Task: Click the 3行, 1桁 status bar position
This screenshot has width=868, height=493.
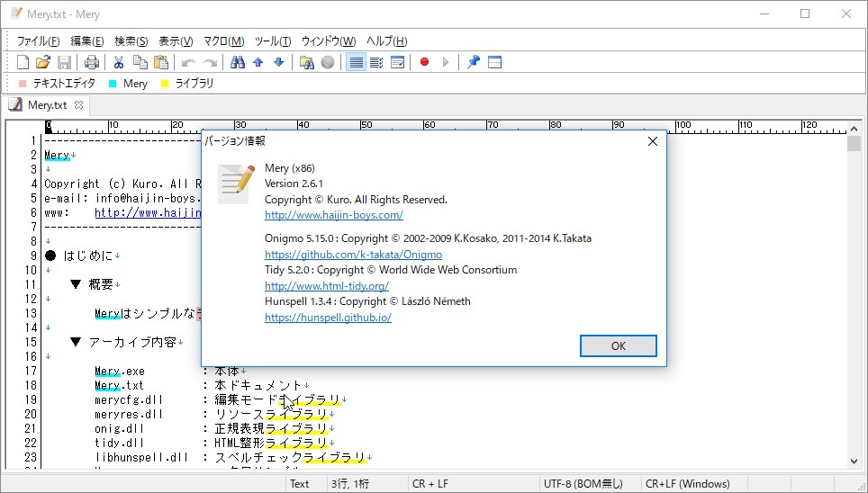Action: click(x=350, y=484)
